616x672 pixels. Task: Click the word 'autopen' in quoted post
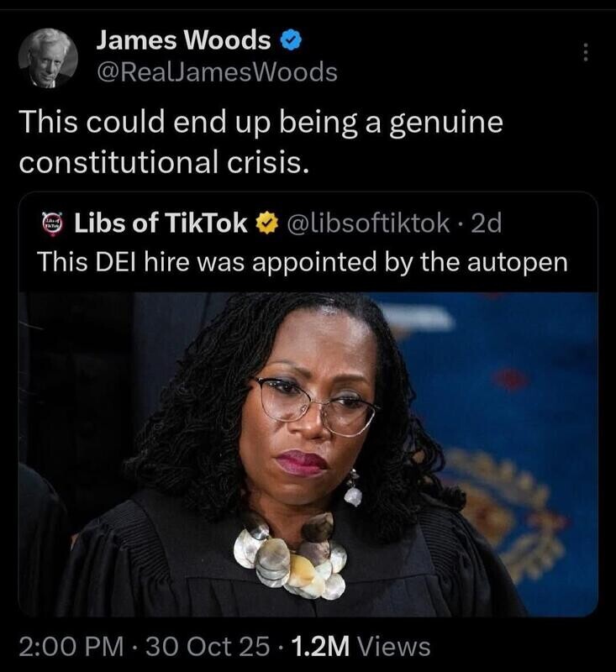pos(518,262)
